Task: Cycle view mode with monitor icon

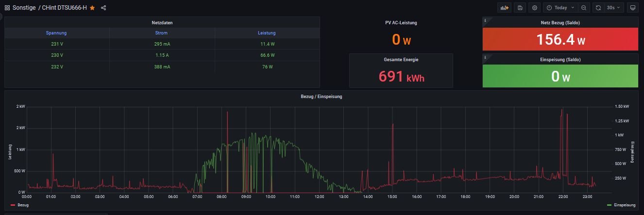Action: coord(632,8)
